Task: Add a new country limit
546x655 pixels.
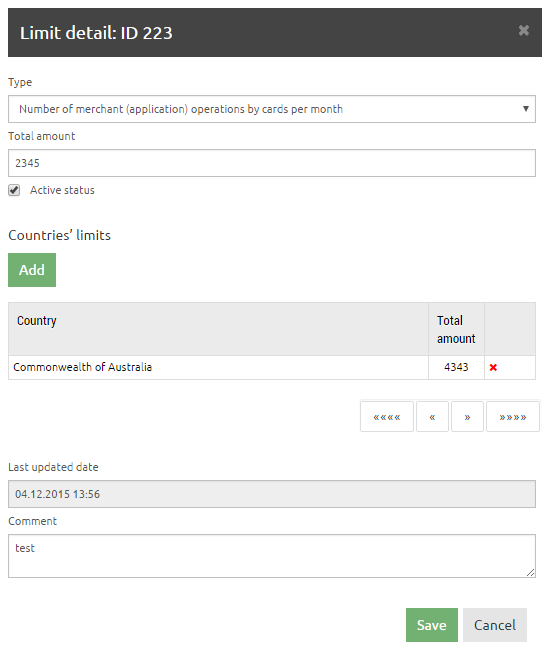Action: [32, 270]
